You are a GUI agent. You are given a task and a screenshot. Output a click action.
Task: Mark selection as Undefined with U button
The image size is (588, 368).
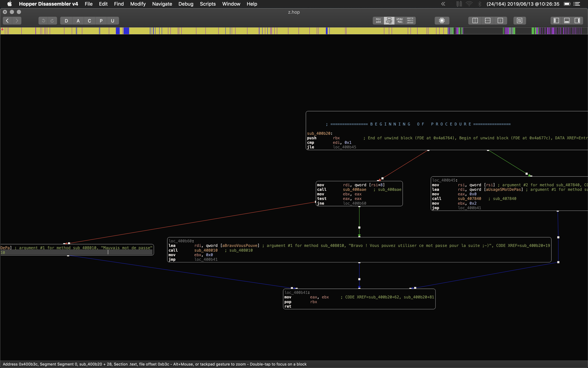[113, 21]
